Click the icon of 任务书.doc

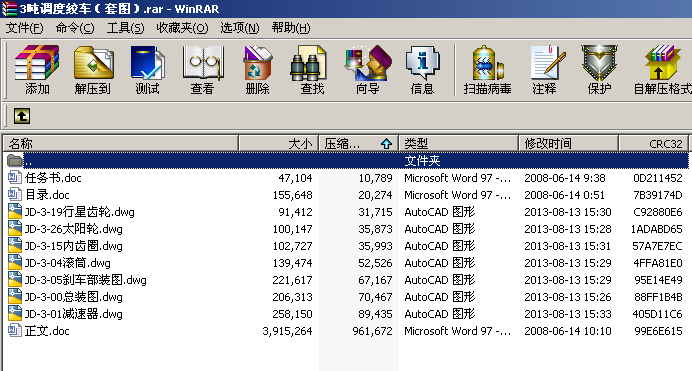pyautogui.click(x=15, y=178)
